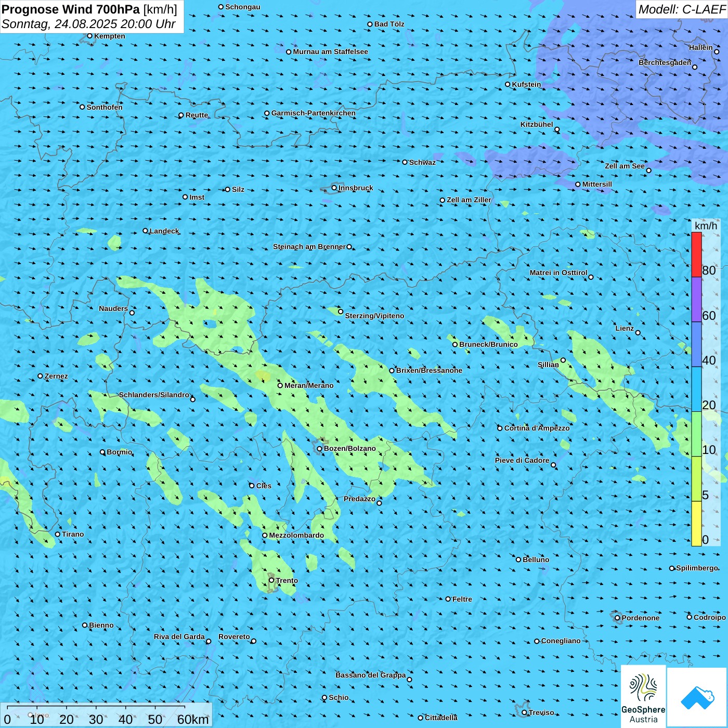The height and width of the screenshot is (728, 728).
Task: Click the Bassano del Grappa label
Action: tap(371, 675)
